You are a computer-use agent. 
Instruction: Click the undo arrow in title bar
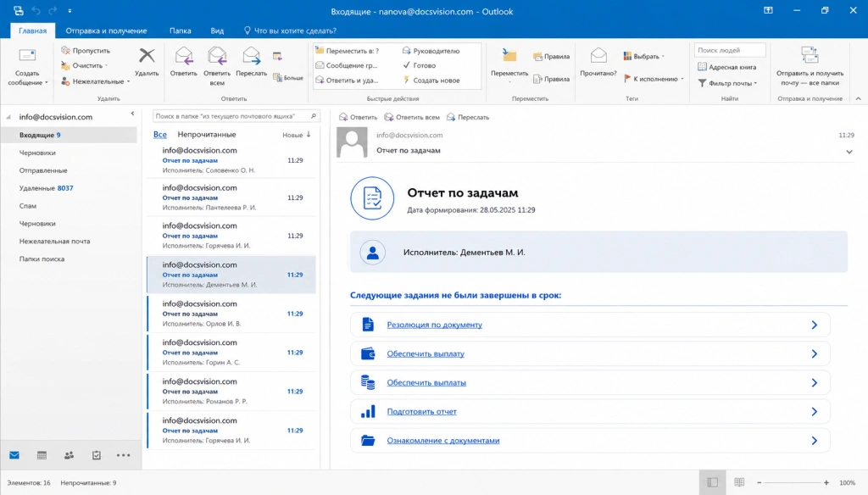tap(36, 10)
